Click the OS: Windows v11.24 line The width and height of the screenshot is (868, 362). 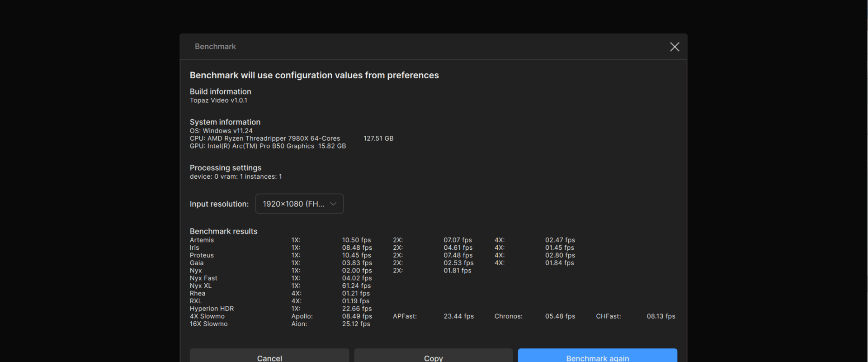point(221,131)
